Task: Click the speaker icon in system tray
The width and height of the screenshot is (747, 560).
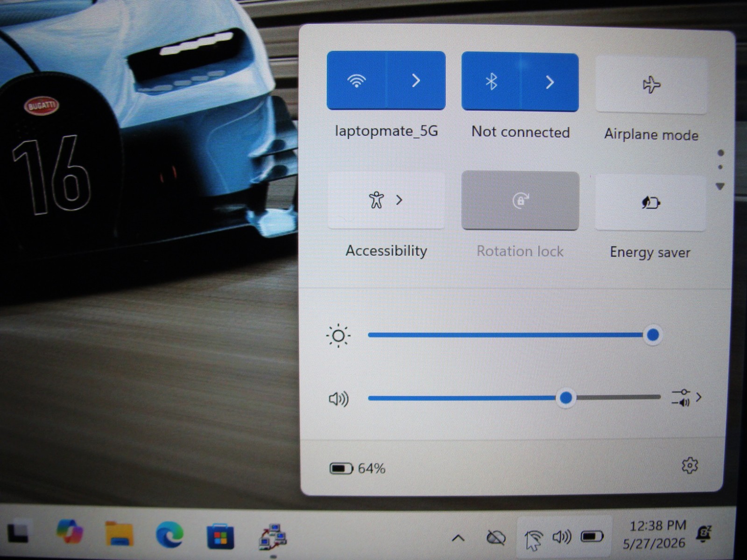Action: point(562,537)
